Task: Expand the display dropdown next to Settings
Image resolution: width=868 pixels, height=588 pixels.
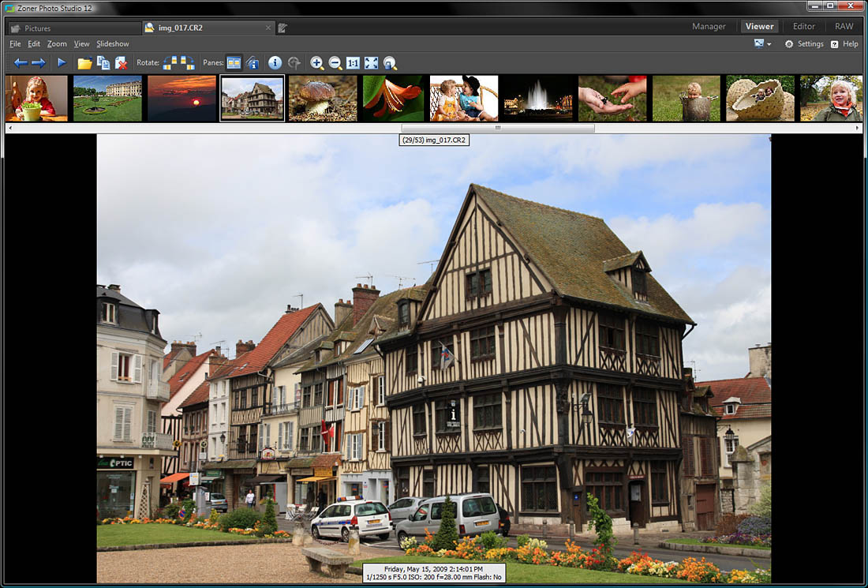Action: (762, 43)
